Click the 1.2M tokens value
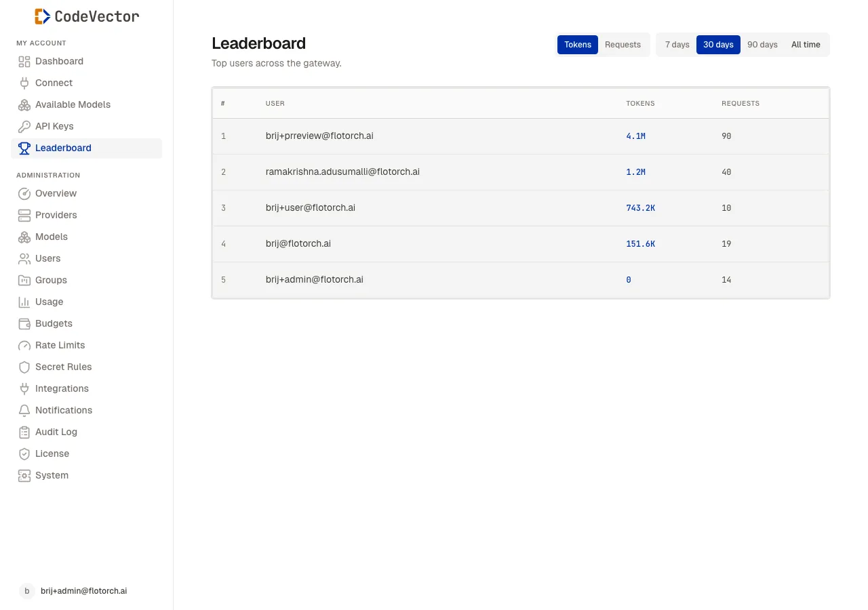The image size is (868, 610). [636, 172]
